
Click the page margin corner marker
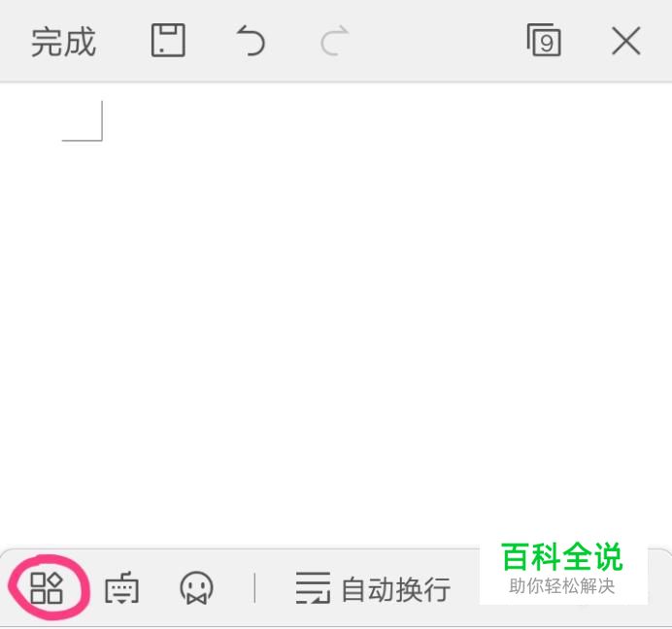point(83,120)
